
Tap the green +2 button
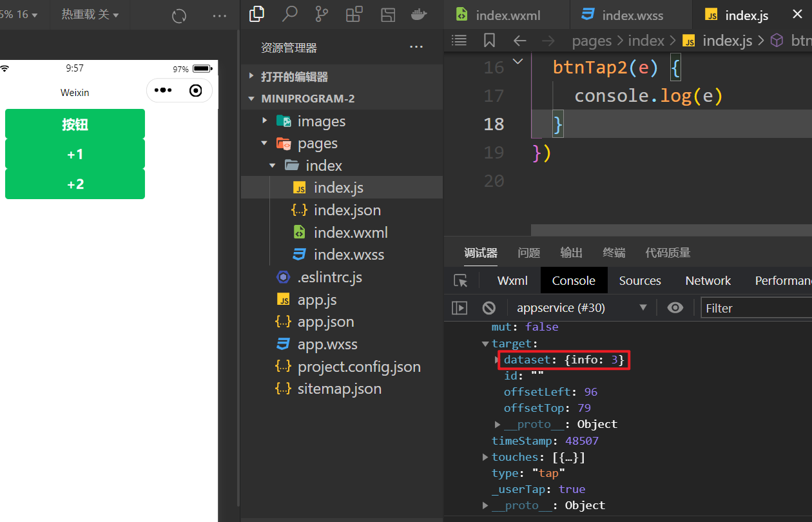[75, 184]
